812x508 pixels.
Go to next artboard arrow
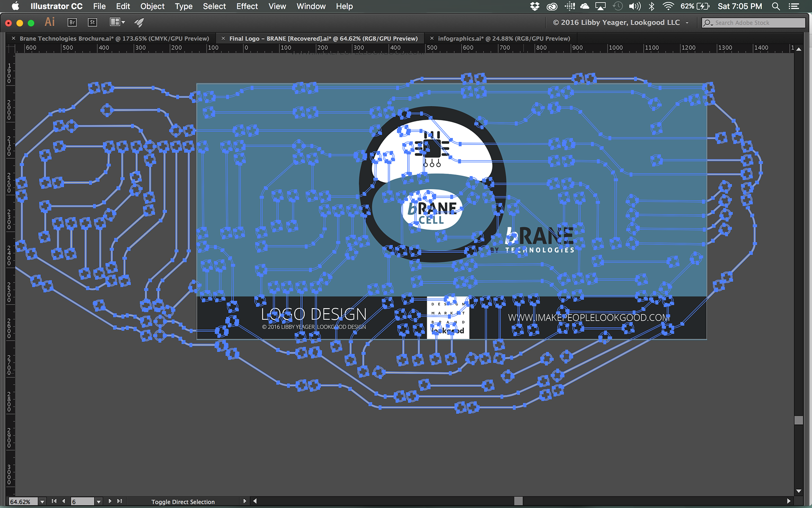tap(110, 501)
